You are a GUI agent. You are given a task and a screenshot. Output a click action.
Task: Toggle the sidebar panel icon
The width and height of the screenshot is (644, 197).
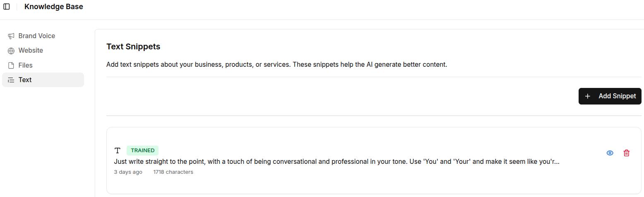pyautogui.click(x=7, y=7)
